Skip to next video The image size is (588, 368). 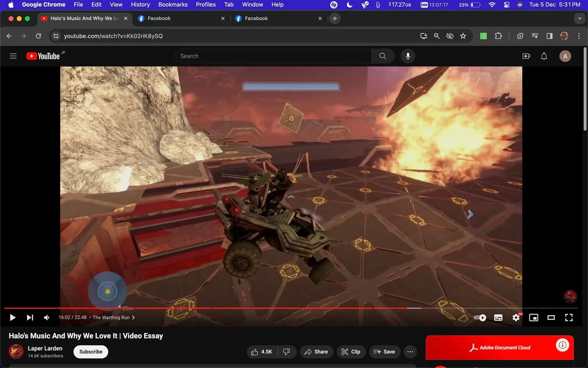30,317
